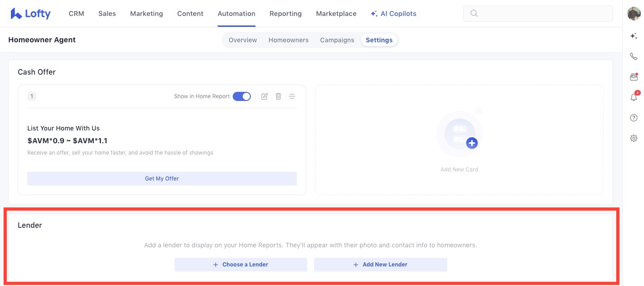Click the Add New Card plus icon
The height and width of the screenshot is (286, 644).
point(471,143)
